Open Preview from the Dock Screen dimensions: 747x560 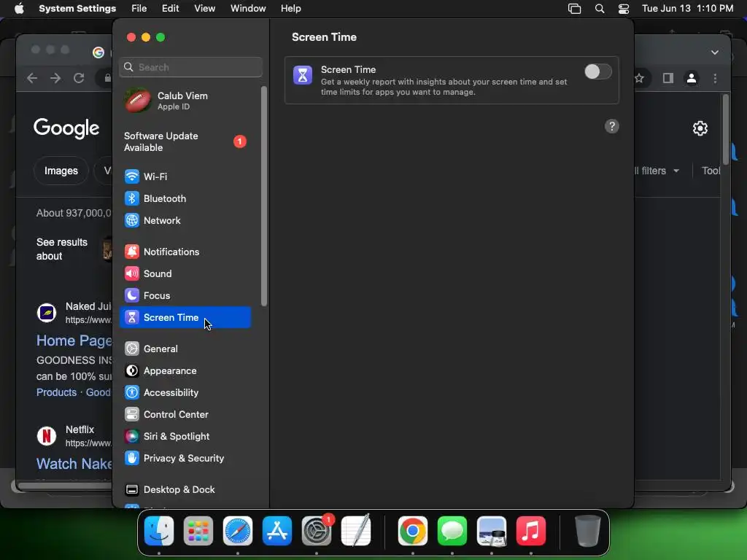[x=492, y=531]
